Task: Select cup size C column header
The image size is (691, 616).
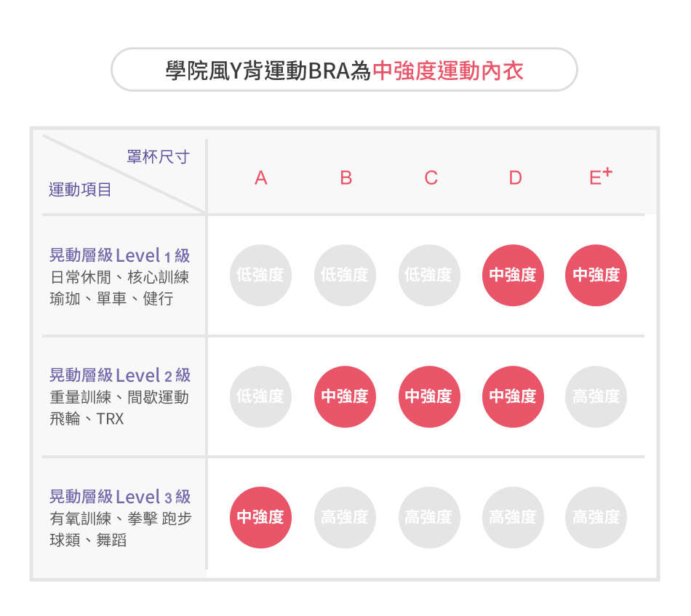Action: [x=431, y=178]
